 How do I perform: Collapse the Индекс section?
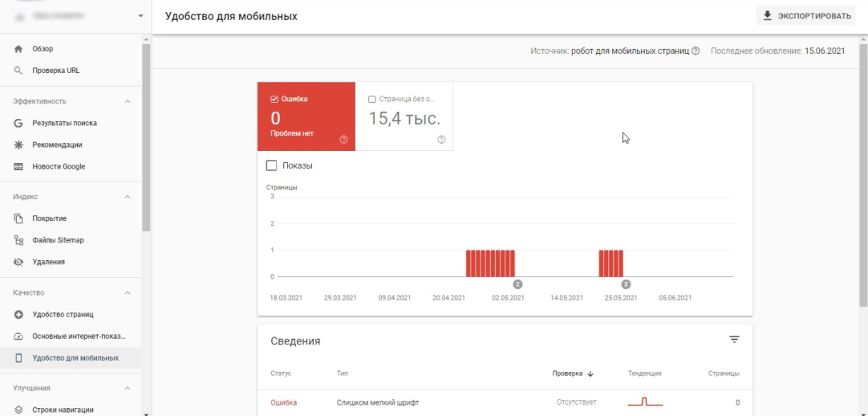click(128, 197)
